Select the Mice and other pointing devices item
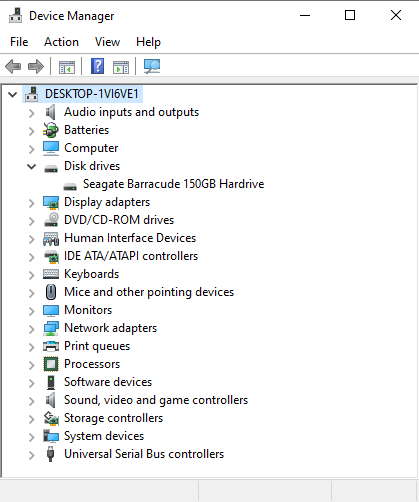The image size is (419, 502). pyautogui.click(x=149, y=292)
